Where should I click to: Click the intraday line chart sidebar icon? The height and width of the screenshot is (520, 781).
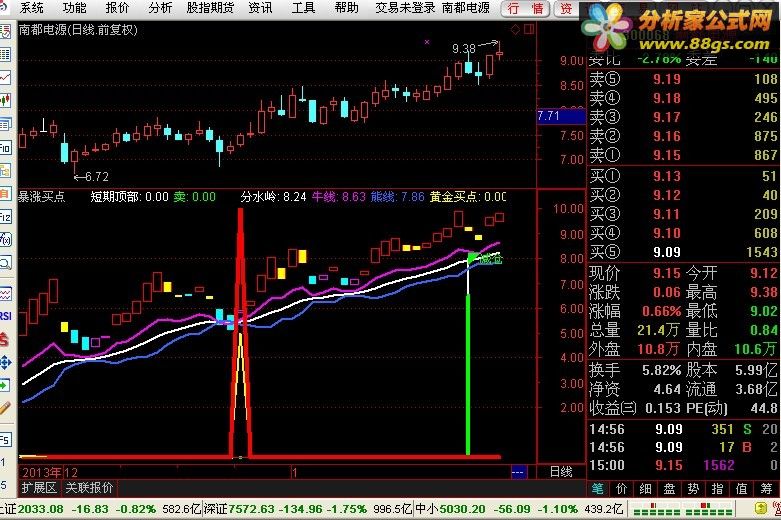[5, 77]
